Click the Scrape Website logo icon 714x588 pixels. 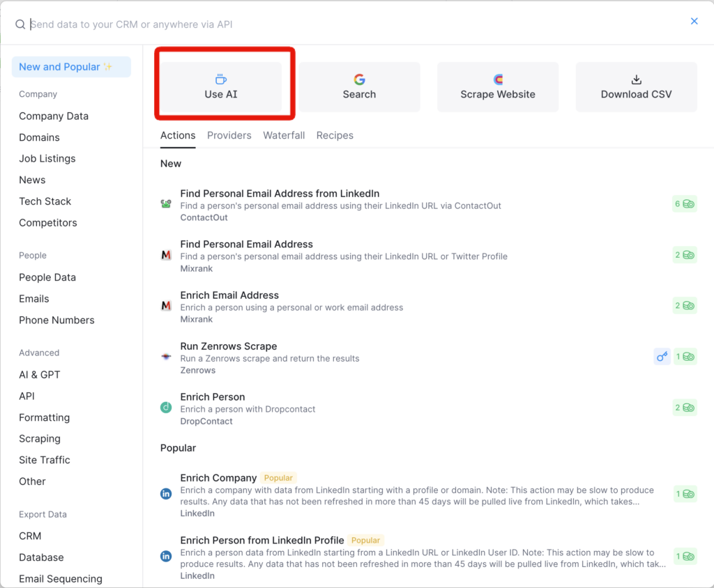(498, 79)
